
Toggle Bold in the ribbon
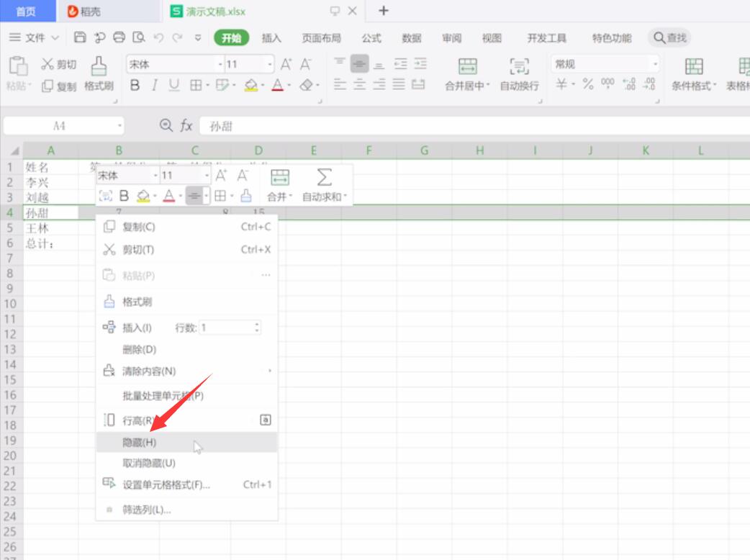pyautogui.click(x=135, y=86)
